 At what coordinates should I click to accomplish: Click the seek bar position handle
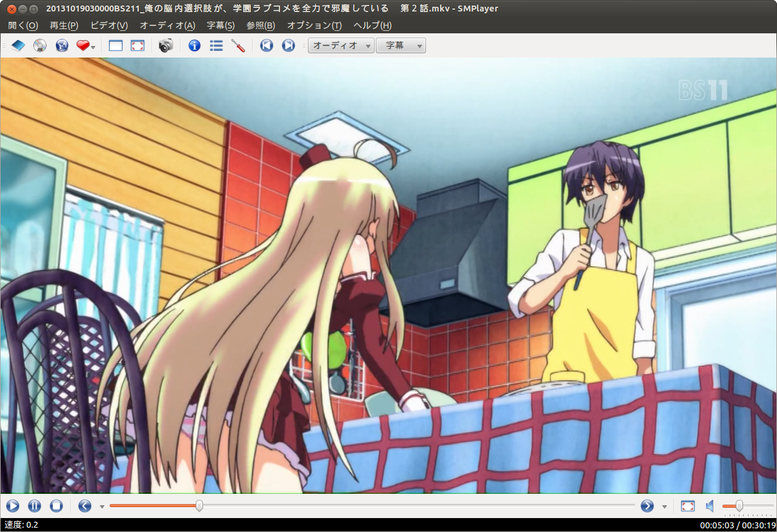(x=199, y=505)
